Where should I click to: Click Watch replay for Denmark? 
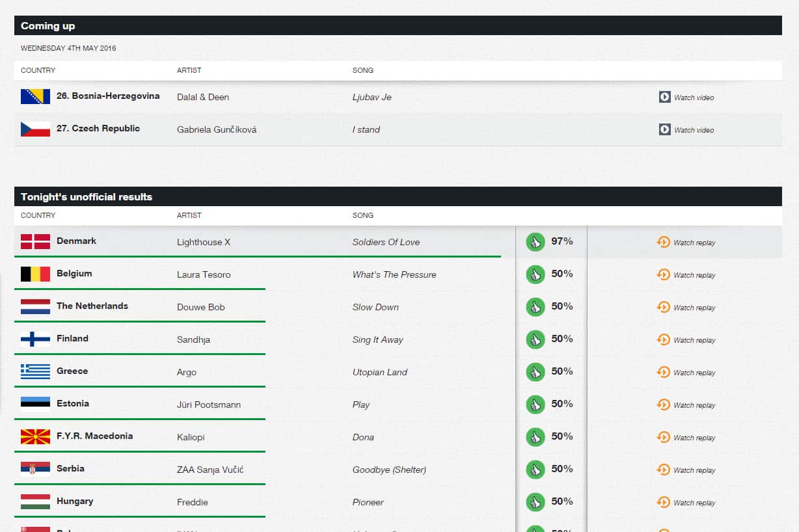tap(694, 243)
